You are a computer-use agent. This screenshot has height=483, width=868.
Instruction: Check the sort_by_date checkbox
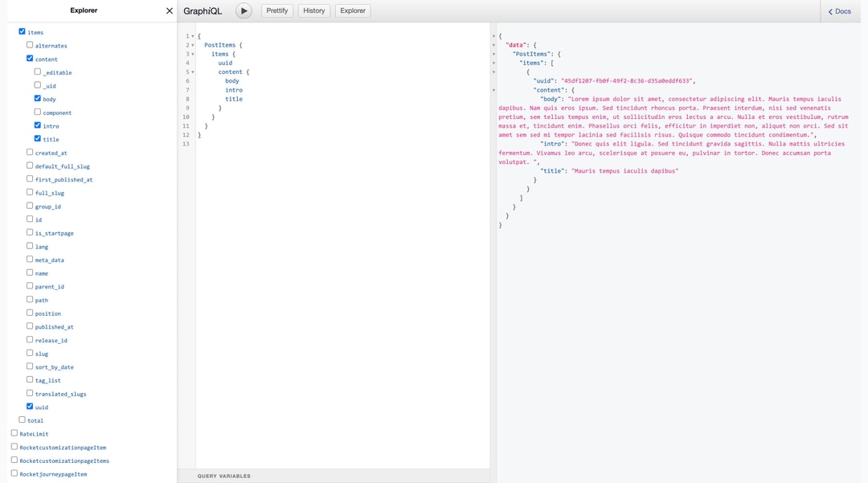(x=30, y=366)
